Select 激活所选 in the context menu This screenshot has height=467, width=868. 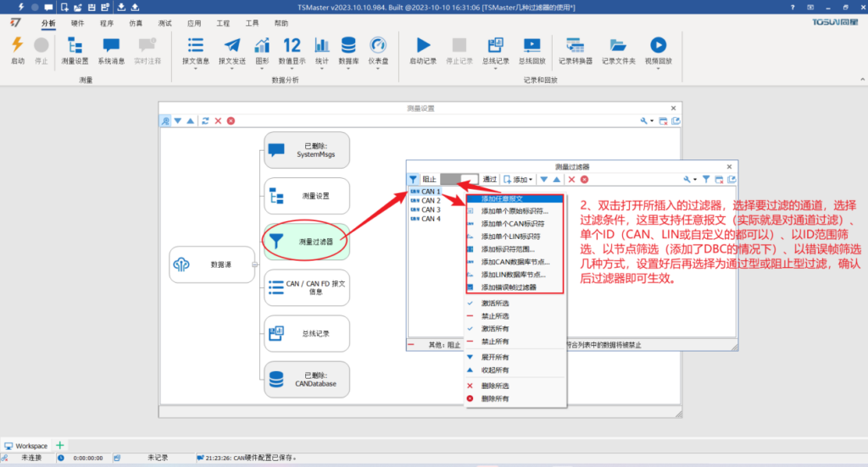point(496,303)
